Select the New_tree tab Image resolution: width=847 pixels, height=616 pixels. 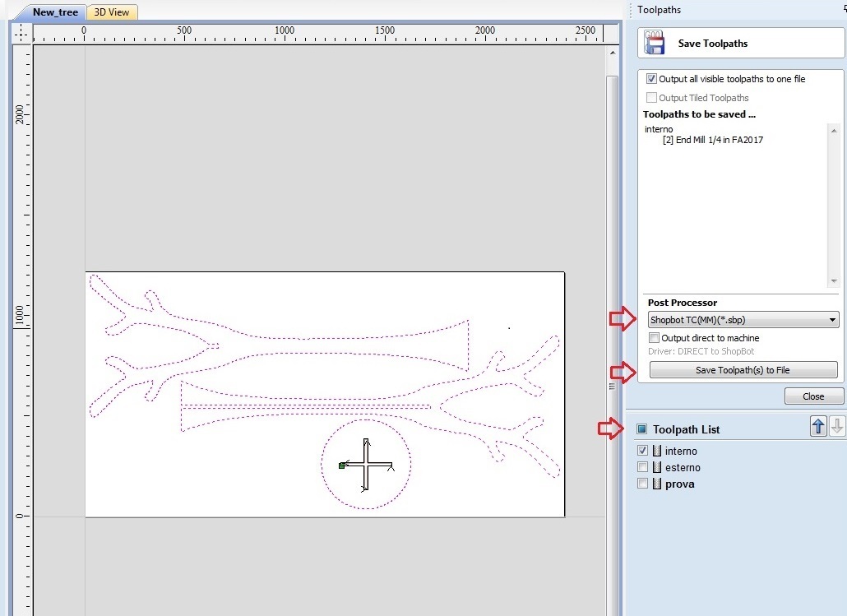[55, 12]
